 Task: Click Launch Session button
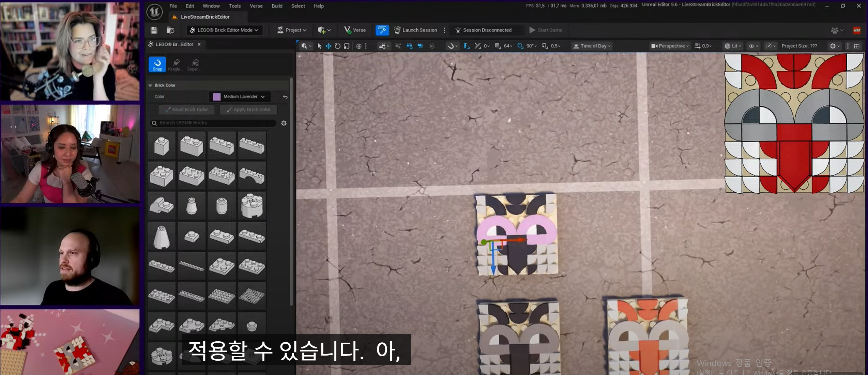point(416,30)
